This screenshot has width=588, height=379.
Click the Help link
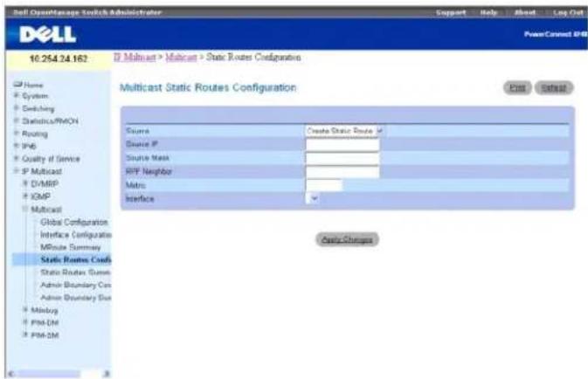coord(488,12)
